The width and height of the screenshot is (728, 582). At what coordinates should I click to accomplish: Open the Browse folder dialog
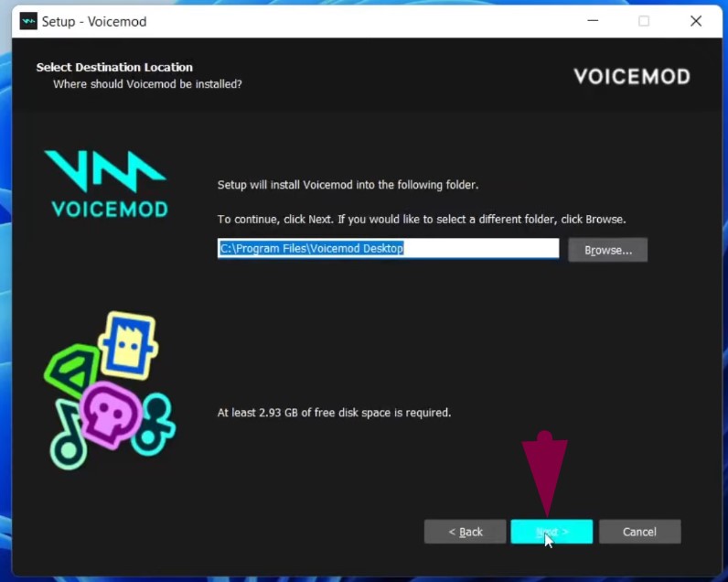click(608, 250)
